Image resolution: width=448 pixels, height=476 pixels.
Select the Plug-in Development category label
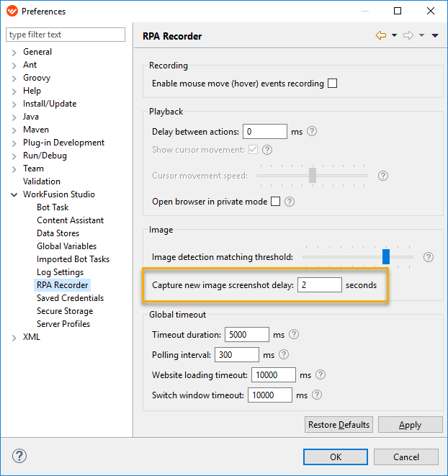coord(64,143)
